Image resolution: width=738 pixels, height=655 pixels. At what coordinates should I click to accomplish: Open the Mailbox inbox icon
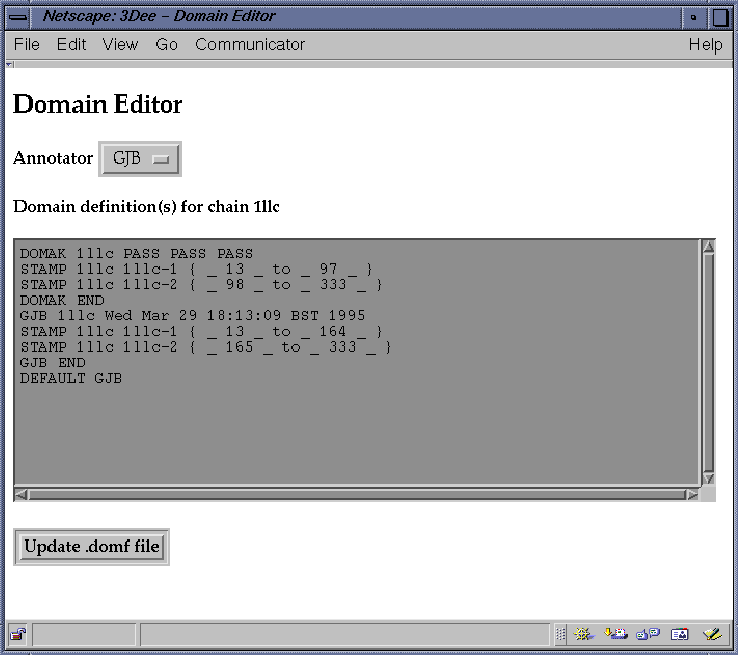point(616,634)
